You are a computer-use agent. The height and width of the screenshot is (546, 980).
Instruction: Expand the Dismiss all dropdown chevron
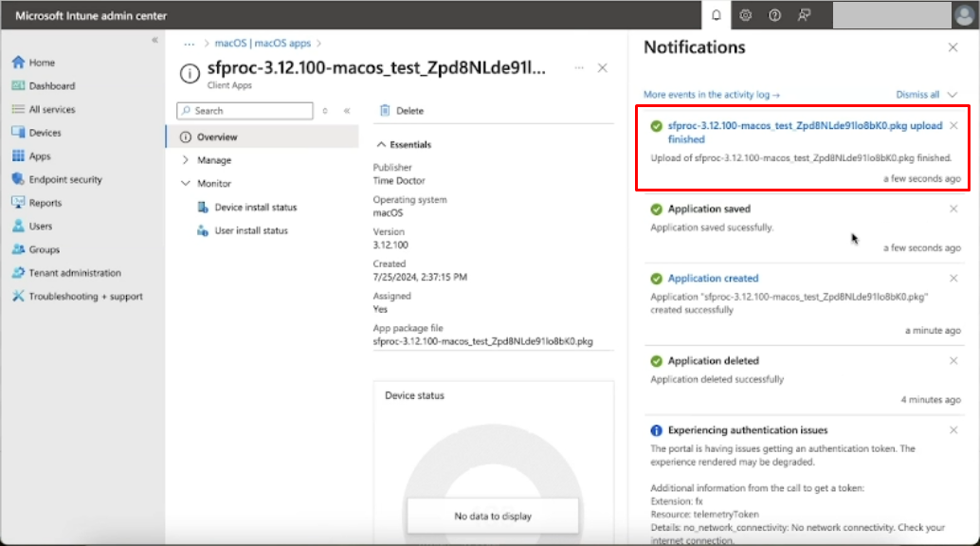[x=952, y=95]
